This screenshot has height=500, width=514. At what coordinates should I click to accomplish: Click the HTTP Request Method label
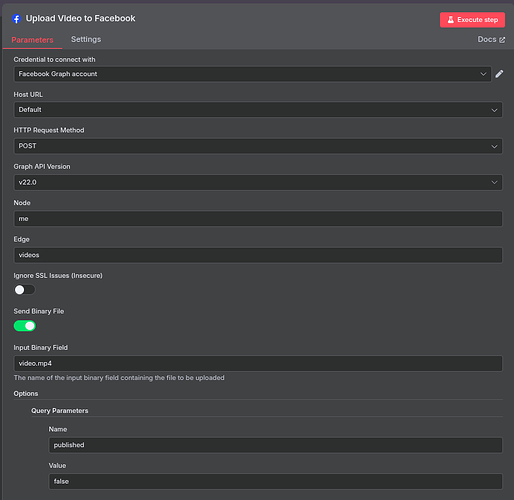pos(49,130)
